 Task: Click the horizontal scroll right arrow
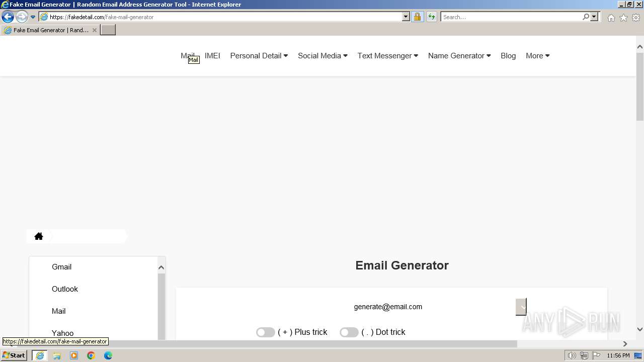point(625,344)
